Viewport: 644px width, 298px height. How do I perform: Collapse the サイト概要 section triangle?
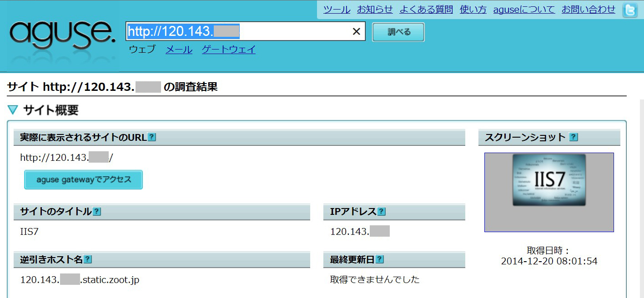point(13,110)
